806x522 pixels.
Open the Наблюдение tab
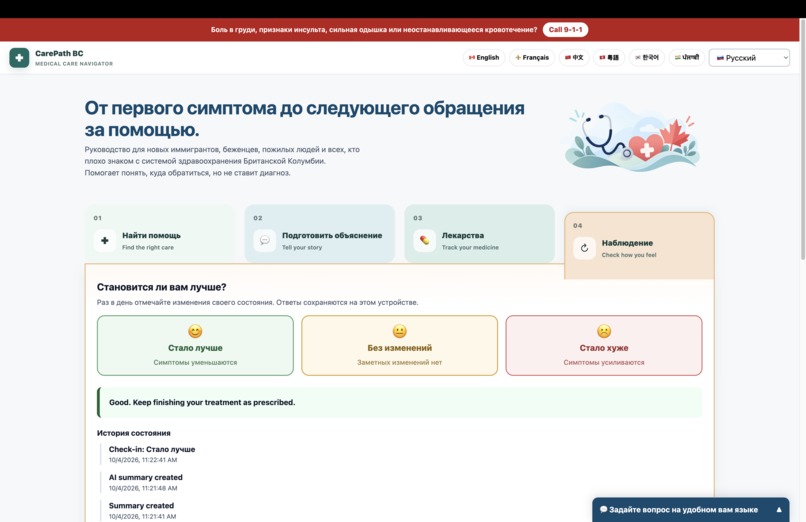click(639, 246)
